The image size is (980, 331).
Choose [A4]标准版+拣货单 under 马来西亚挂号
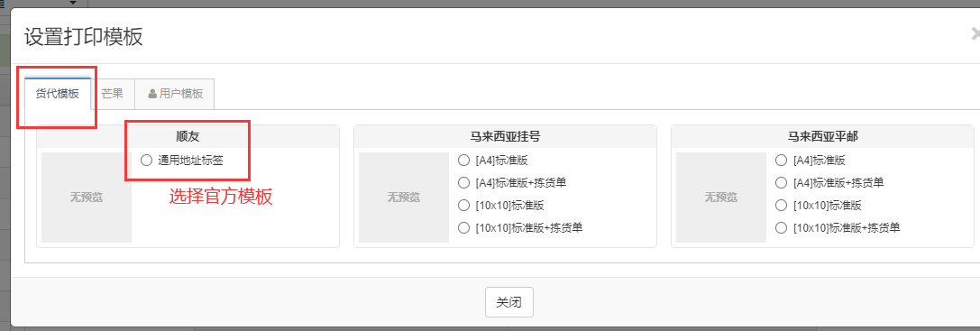[463, 183]
